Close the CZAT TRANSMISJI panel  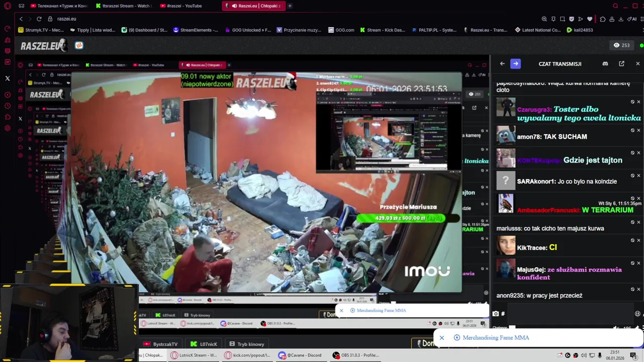point(637,64)
